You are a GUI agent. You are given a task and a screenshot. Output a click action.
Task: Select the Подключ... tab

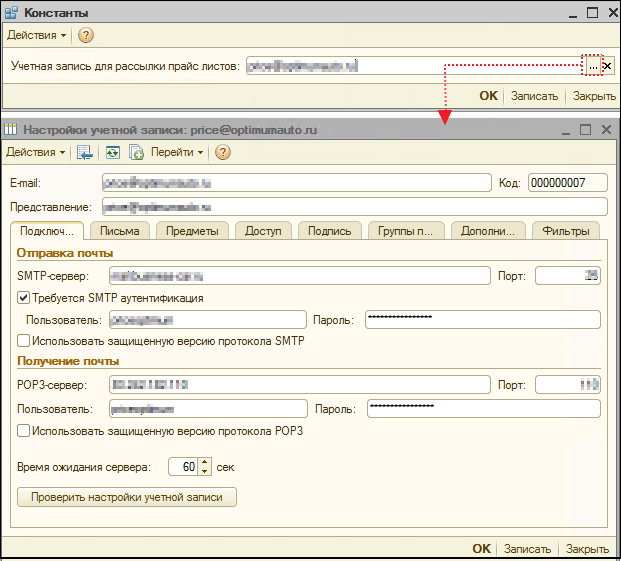point(47,231)
